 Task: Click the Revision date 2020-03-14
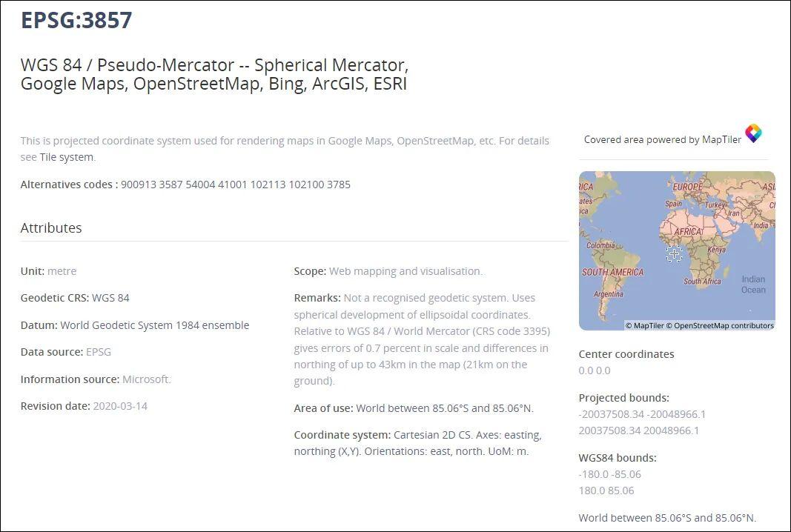click(x=120, y=406)
